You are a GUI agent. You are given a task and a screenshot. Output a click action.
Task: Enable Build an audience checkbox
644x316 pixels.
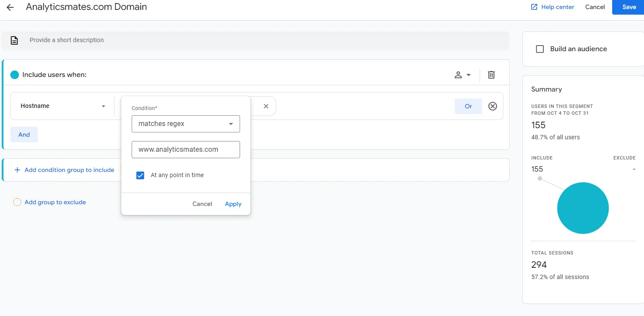click(540, 49)
